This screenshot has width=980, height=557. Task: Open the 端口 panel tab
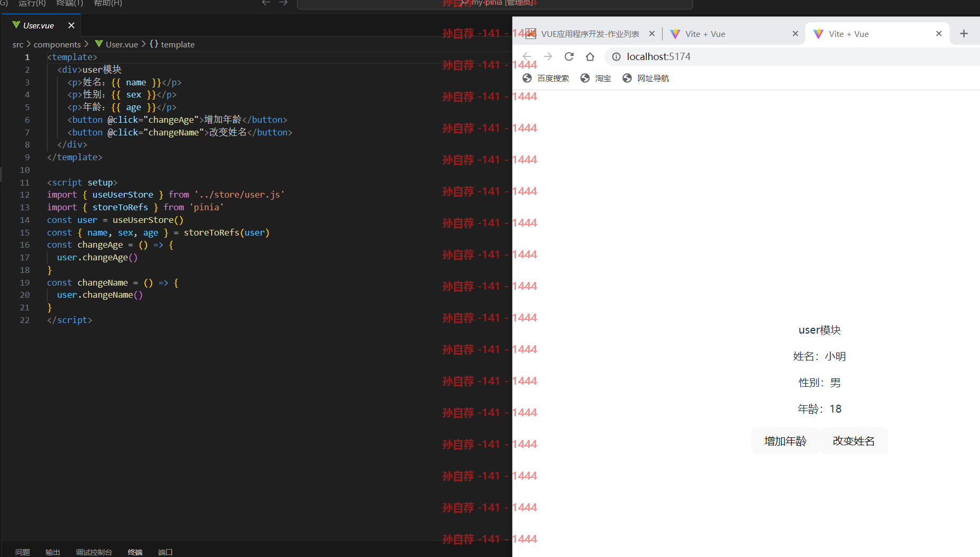point(165,552)
